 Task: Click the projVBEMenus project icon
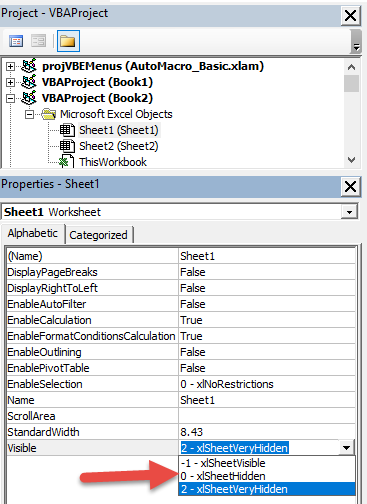pyautogui.click(x=29, y=66)
